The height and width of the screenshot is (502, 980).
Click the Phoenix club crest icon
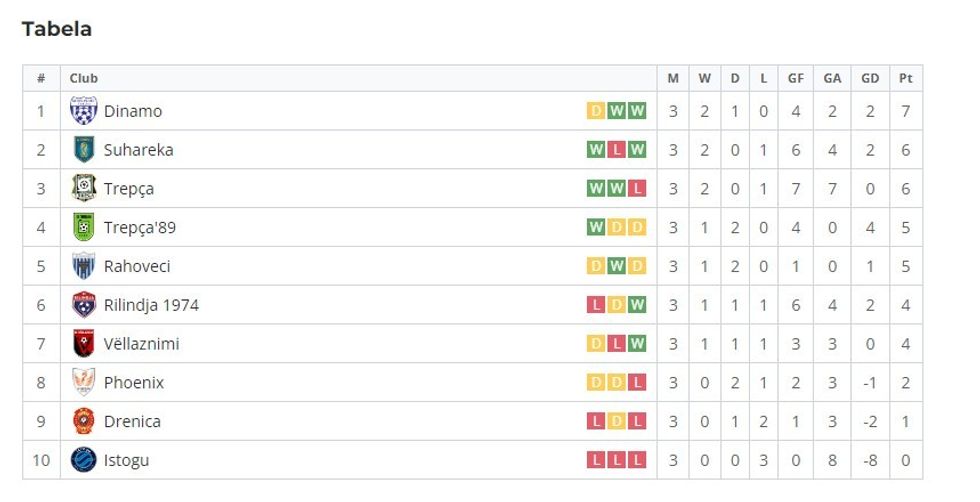[83, 382]
